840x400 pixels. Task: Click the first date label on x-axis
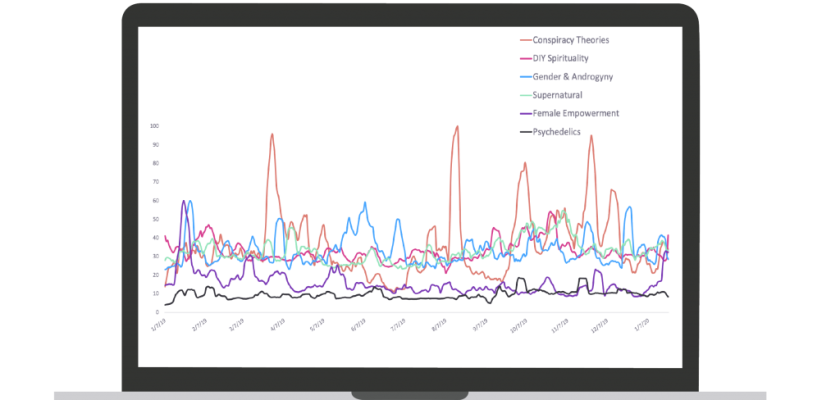tap(157, 325)
